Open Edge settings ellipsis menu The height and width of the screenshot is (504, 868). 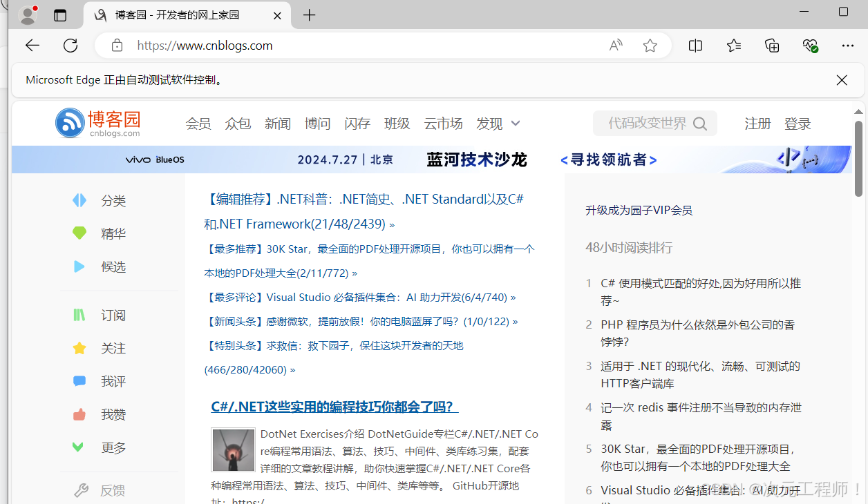(848, 46)
